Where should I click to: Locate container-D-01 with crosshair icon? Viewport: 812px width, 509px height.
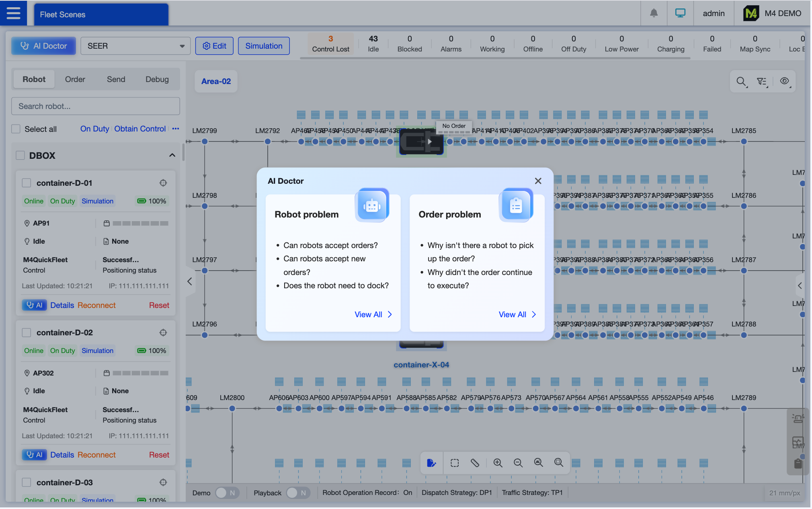point(163,183)
